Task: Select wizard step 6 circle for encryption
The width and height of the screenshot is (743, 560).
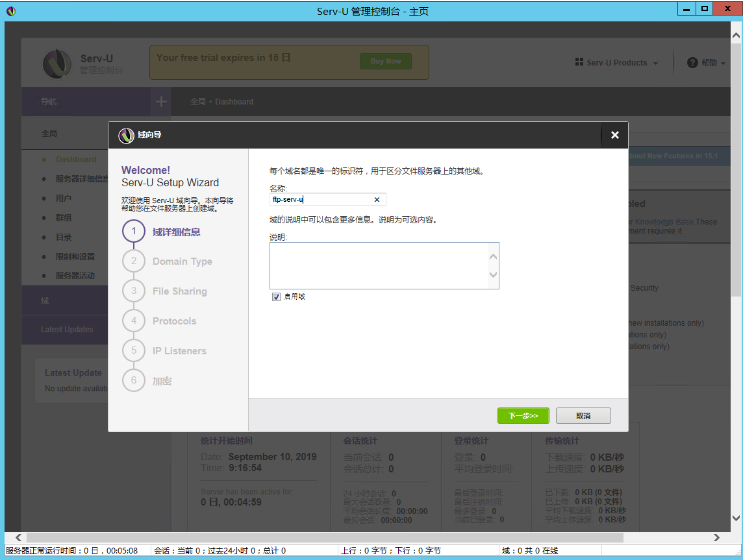Action: [134, 380]
